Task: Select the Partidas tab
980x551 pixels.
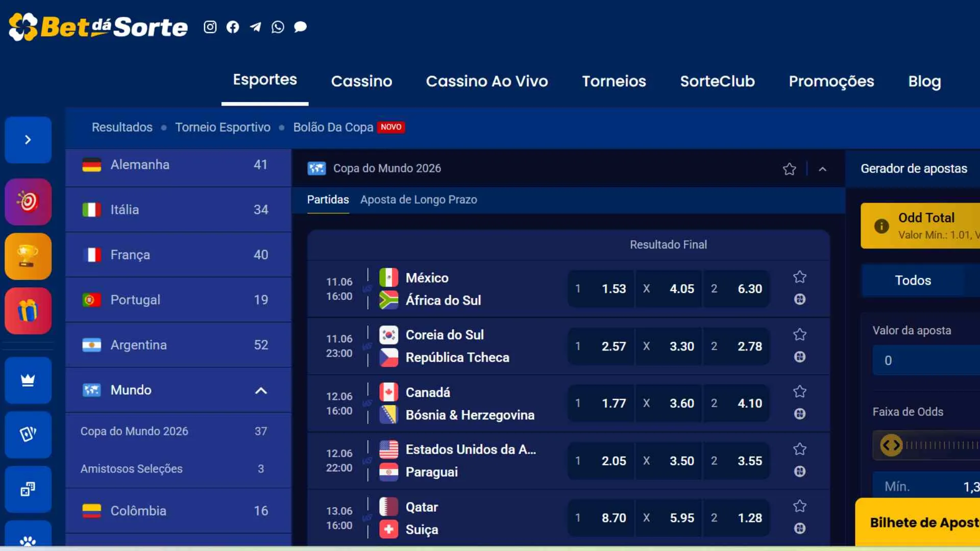Action: click(328, 199)
